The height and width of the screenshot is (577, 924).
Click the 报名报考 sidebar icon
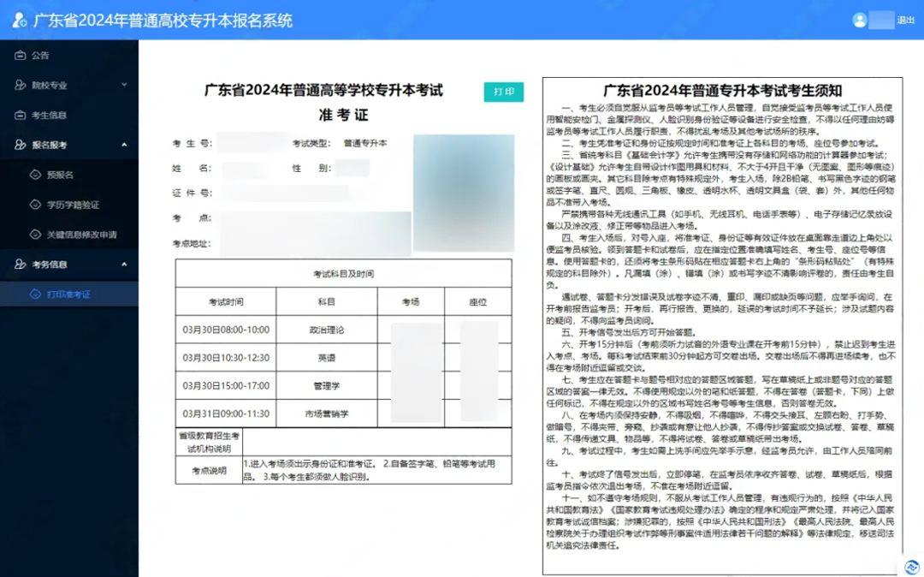[21, 146]
